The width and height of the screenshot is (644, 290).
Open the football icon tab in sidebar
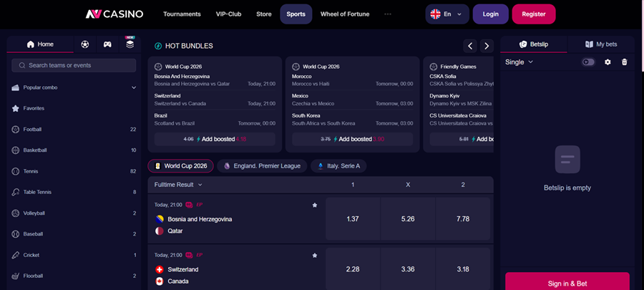tap(85, 44)
